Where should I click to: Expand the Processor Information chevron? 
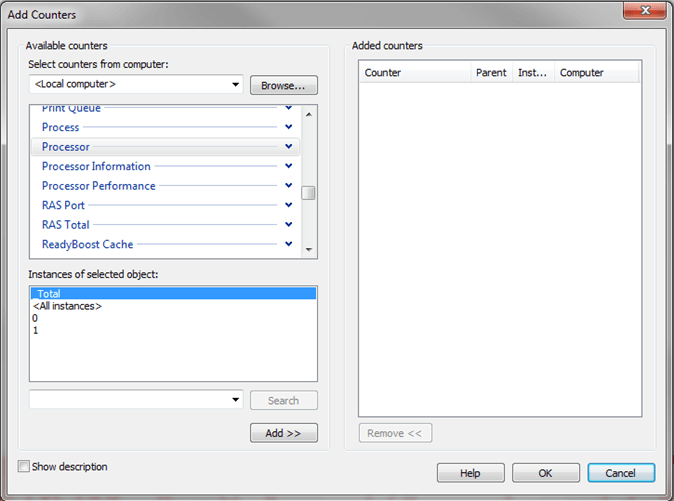point(288,166)
